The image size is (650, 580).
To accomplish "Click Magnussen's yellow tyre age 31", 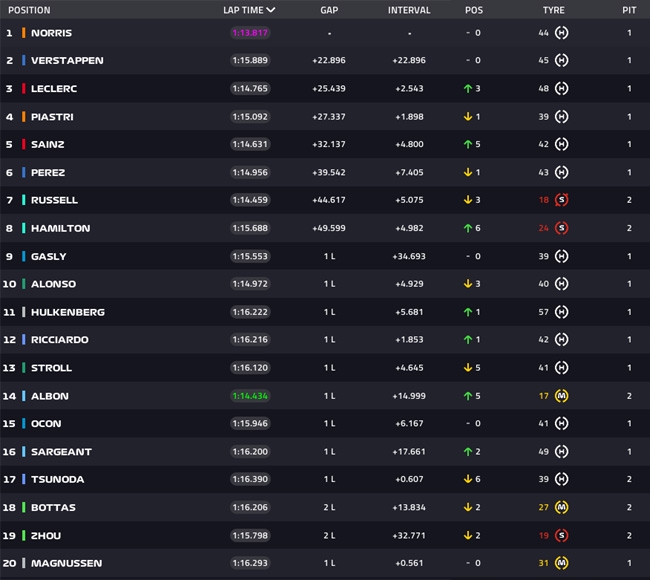I will pyautogui.click(x=543, y=563).
